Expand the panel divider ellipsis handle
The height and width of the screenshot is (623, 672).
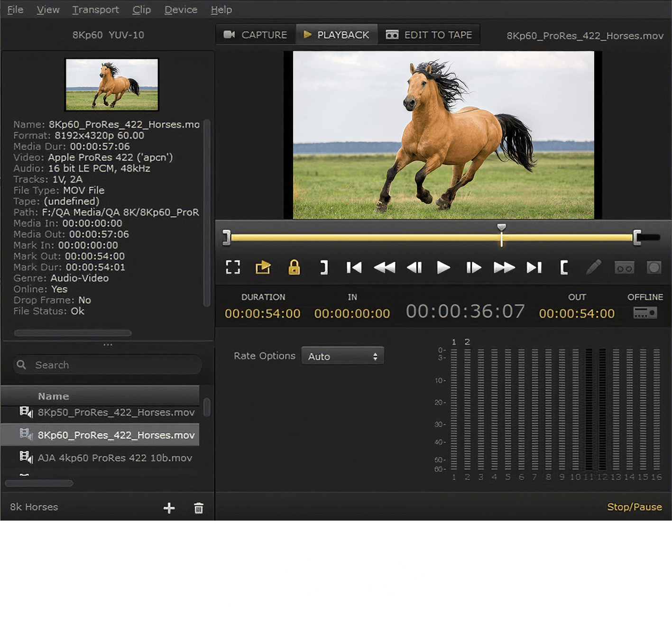coord(108,345)
